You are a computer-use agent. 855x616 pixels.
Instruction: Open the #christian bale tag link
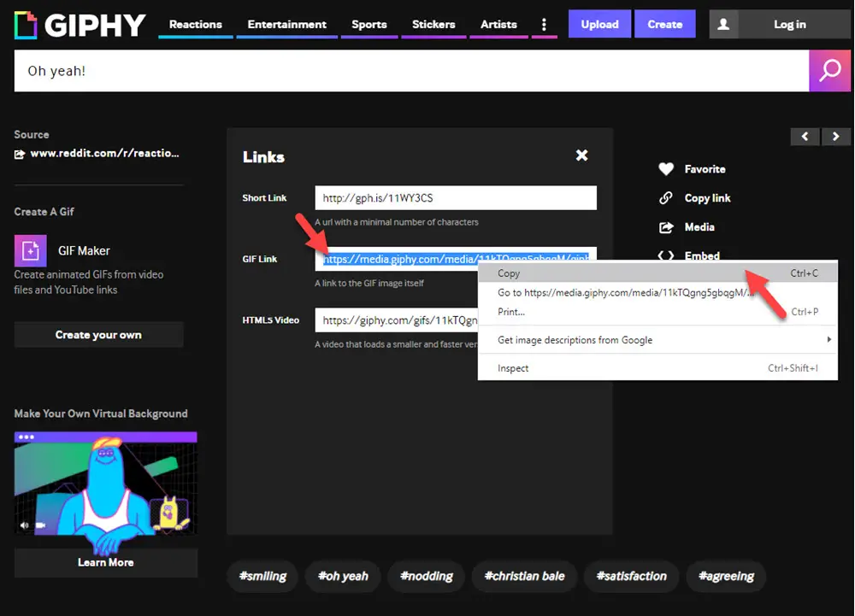[524, 577]
